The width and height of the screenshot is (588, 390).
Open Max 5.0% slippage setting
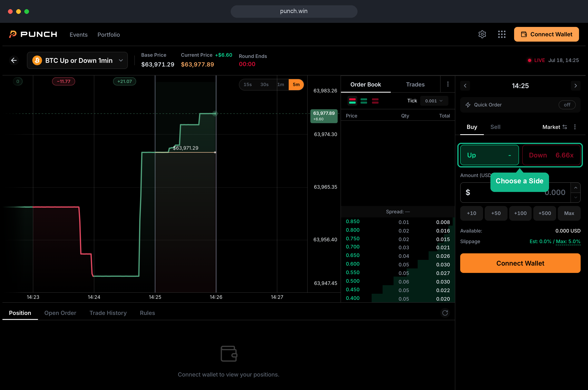coord(568,241)
